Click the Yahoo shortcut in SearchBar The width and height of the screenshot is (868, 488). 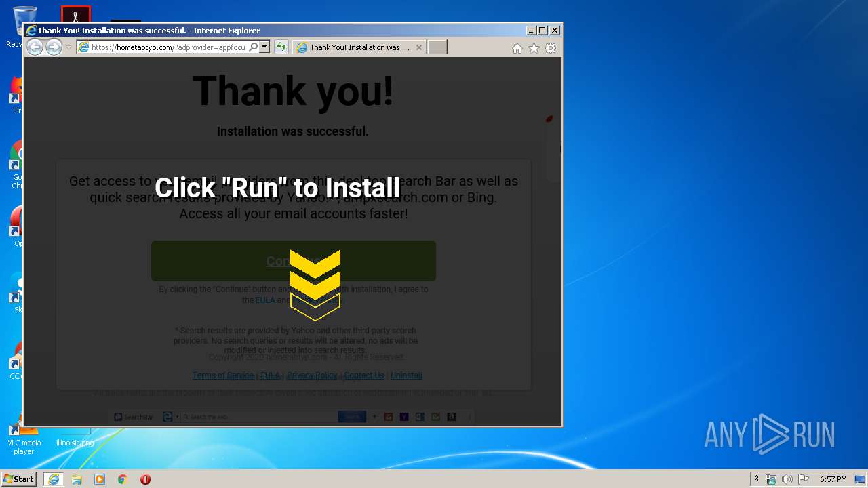pos(404,417)
